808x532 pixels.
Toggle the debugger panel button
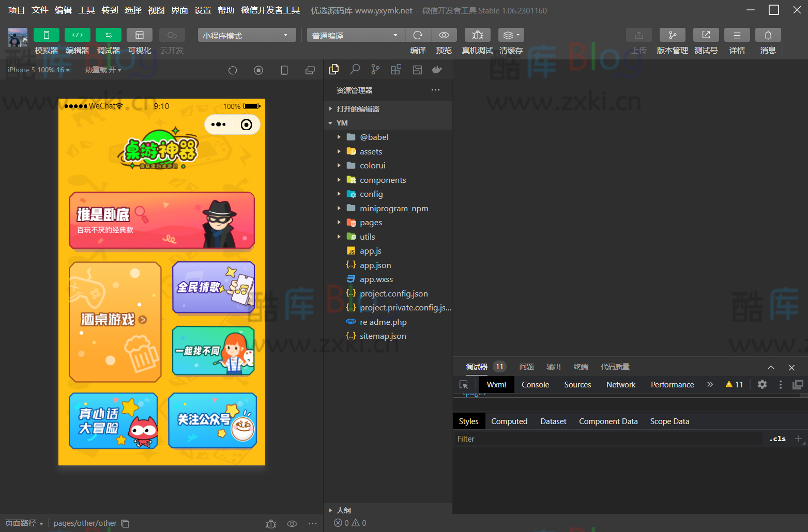click(x=109, y=35)
